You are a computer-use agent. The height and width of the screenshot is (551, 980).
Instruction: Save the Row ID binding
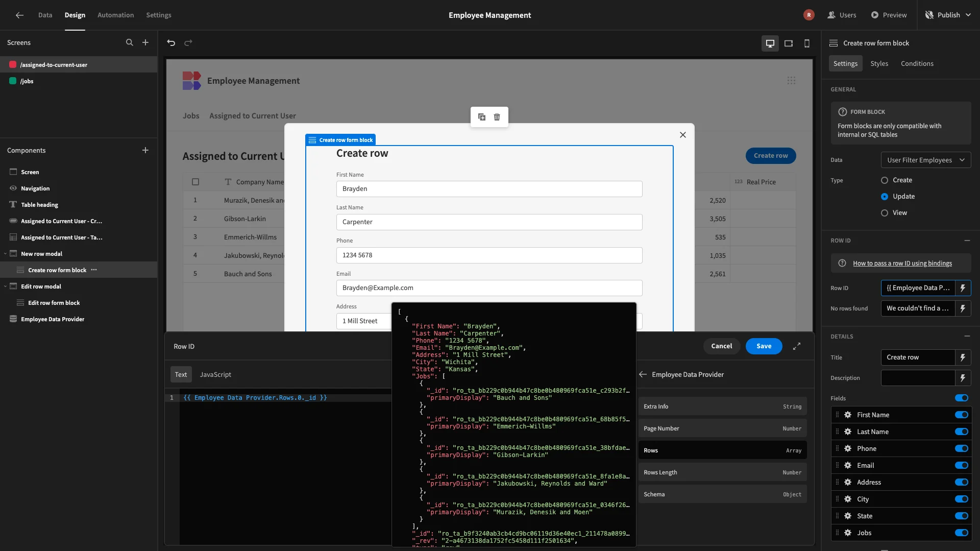[x=764, y=346]
